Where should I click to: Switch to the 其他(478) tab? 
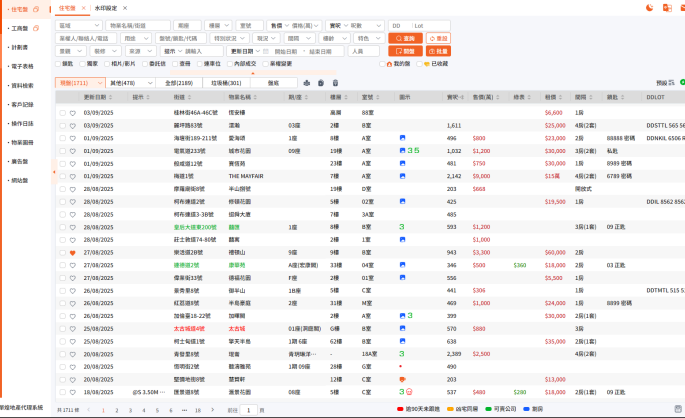(x=130, y=83)
